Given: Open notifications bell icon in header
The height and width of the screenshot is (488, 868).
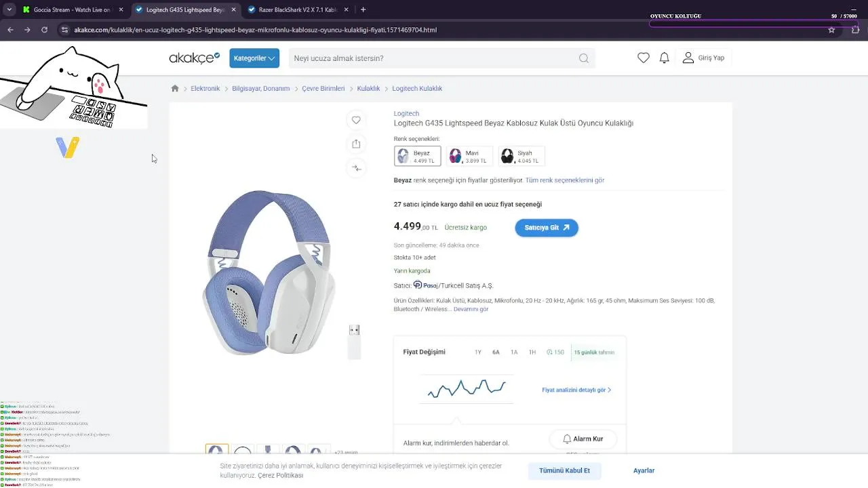Looking at the screenshot, I should click(665, 58).
